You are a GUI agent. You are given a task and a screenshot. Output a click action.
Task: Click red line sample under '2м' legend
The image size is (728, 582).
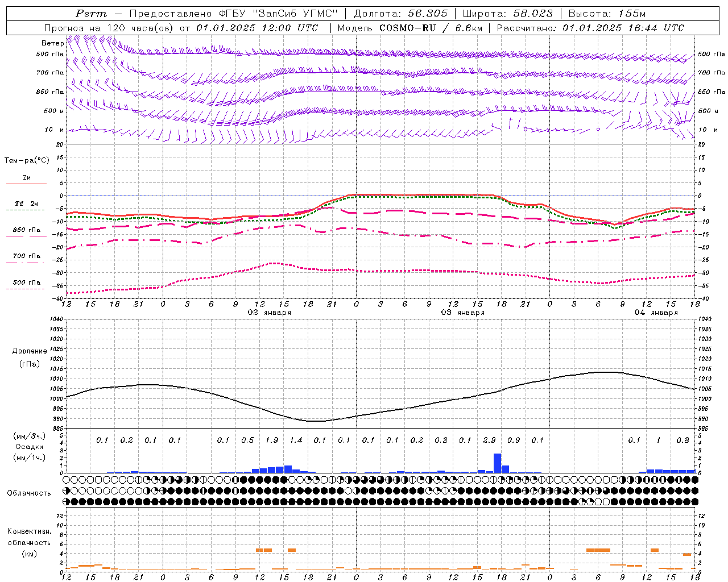(26, 184)
